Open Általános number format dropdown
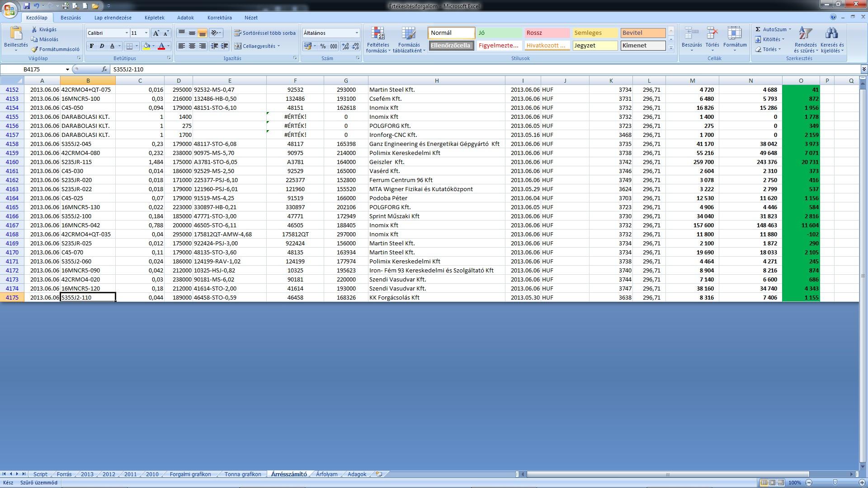Viewport: 868px width, 488px height. (357, 33)
